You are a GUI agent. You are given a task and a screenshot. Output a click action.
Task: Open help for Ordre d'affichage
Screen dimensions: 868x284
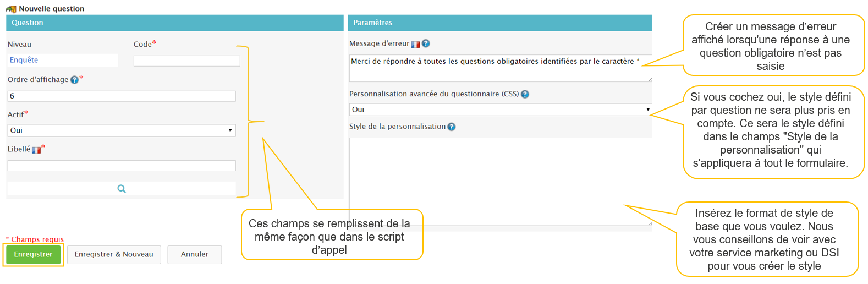pyautogui.click(x=74, y=80)
